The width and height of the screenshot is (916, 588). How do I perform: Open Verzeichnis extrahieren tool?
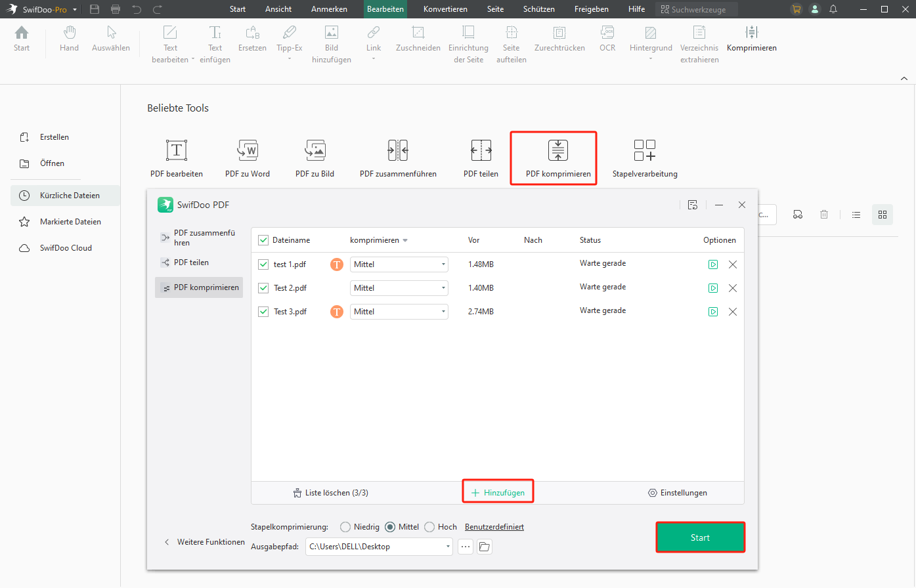pos(699,45)
